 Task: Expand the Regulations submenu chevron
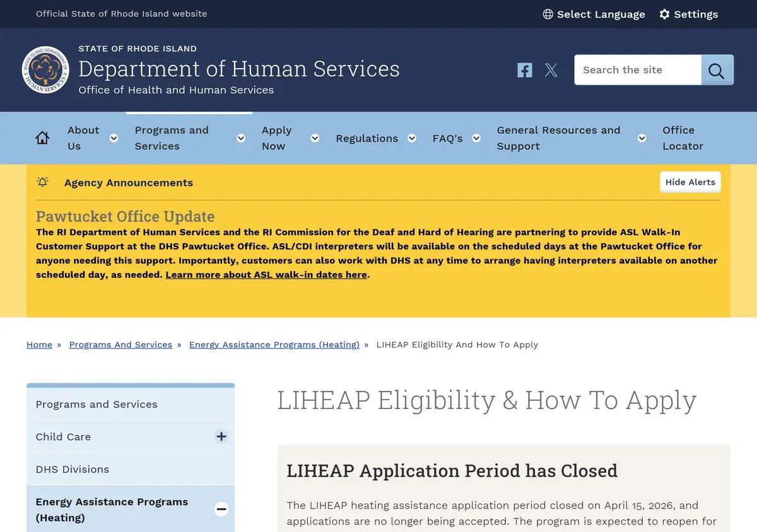[412, 138]
